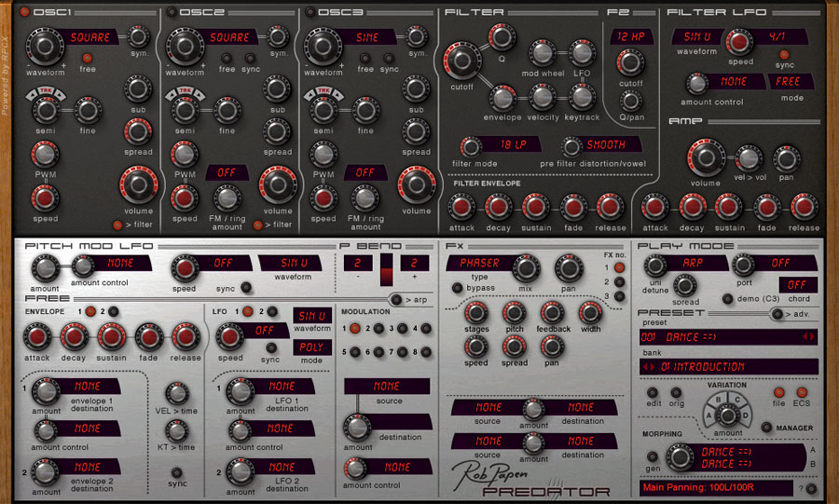Enable OSC1 free-running button
The height and width of the screenshot is (504, 839).
pos(88,58)
